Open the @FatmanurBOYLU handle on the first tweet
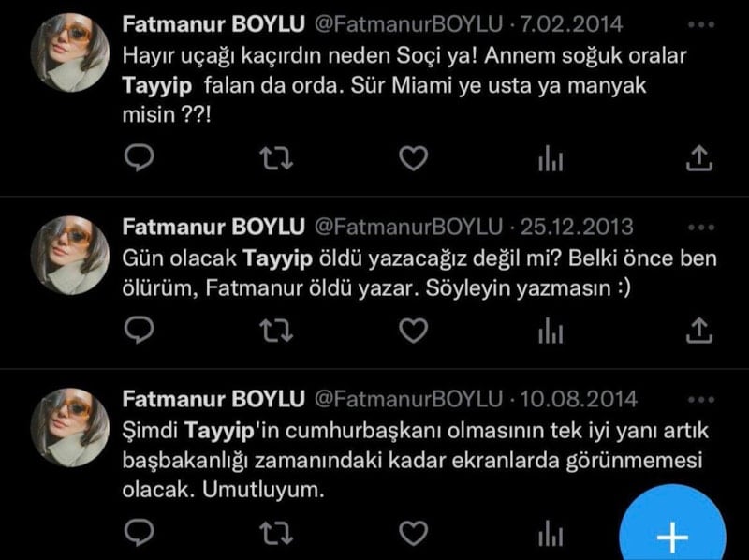 point(408,25)
